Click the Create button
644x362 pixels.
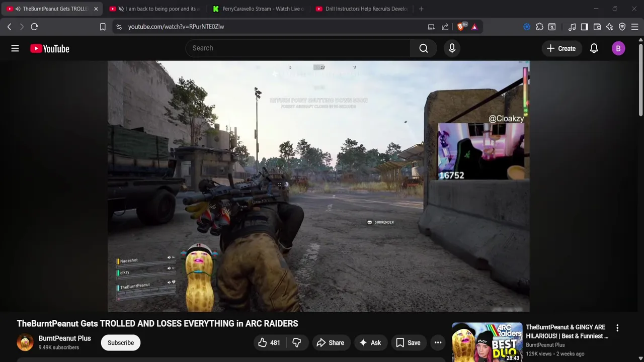[561, 48]
